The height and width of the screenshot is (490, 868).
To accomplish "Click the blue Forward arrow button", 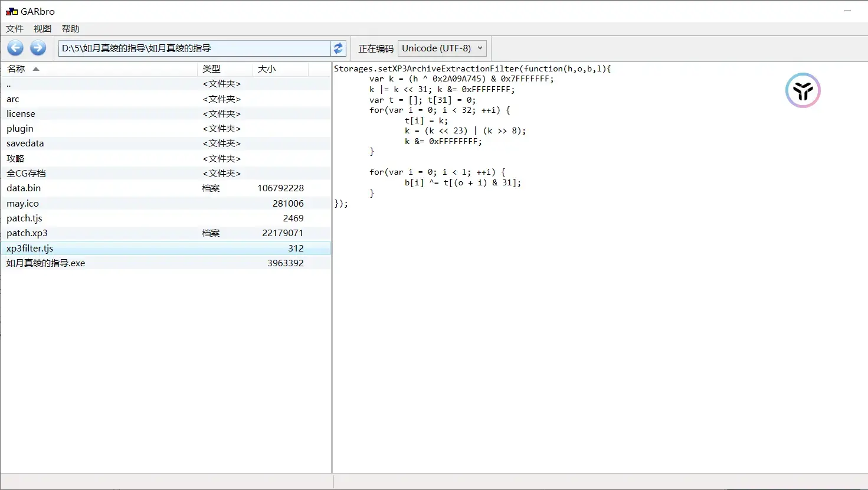I will click(x=38, y=48).
